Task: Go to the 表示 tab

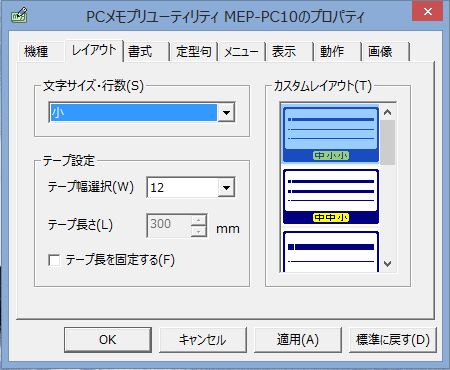Action: (289, 52)
